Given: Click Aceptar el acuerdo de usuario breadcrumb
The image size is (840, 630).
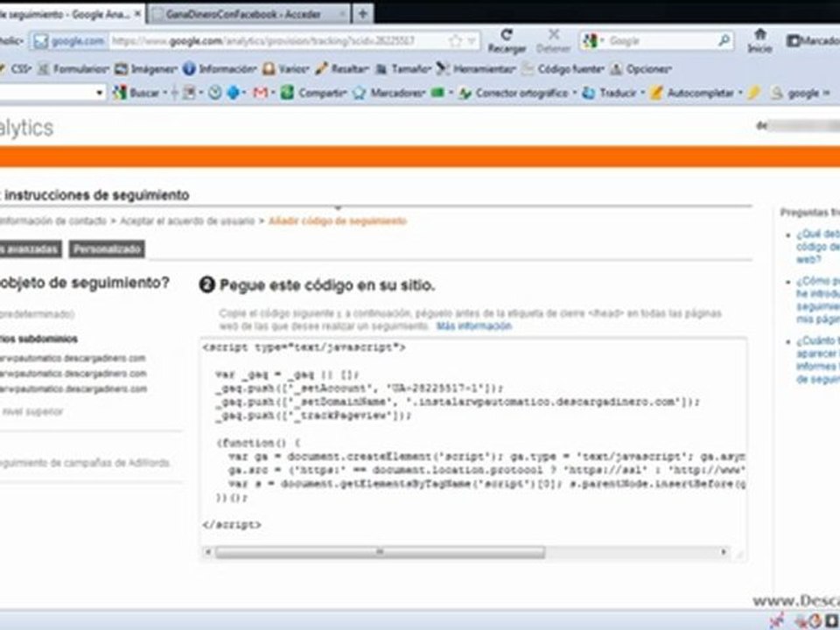Looking at the screenshot, I should pos(187,220).
